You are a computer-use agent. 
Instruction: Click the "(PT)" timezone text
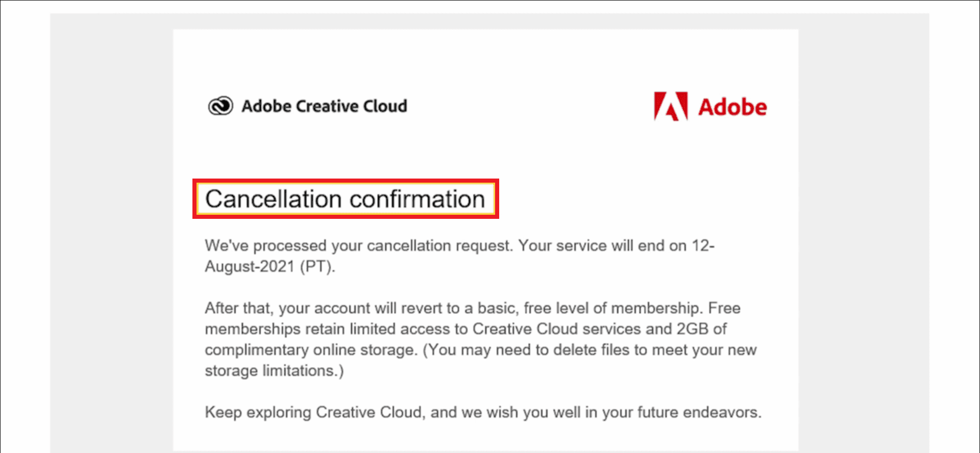click(x=316, y=267)
